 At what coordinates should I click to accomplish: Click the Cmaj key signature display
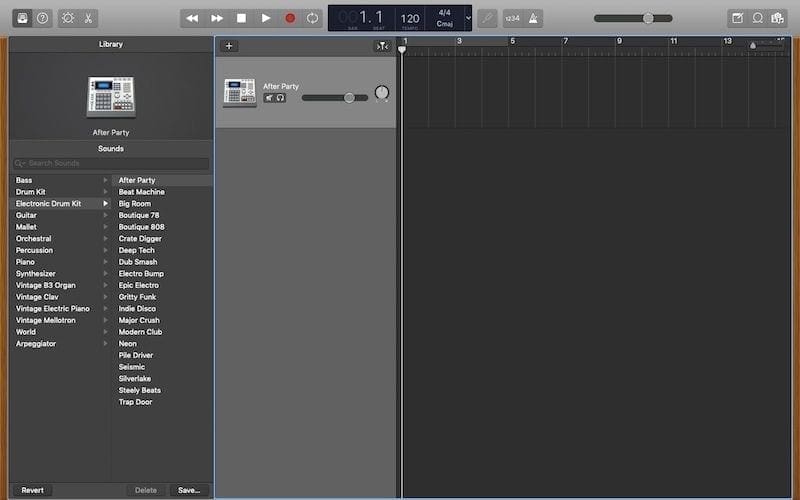445,23
